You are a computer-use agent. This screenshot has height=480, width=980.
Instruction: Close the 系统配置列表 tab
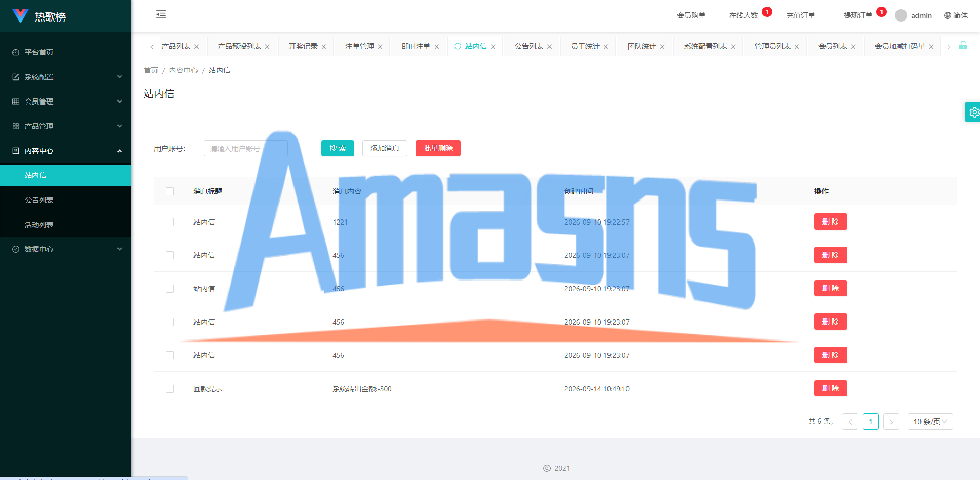733,47
